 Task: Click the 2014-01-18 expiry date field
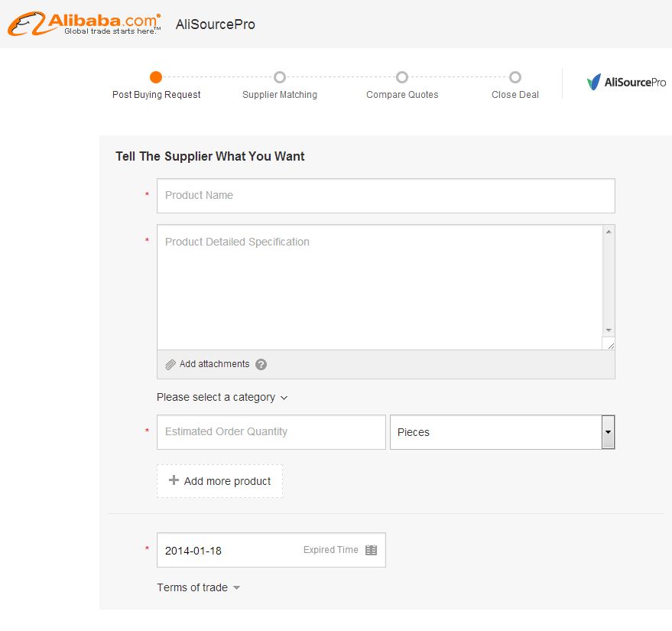coord(229,550)
